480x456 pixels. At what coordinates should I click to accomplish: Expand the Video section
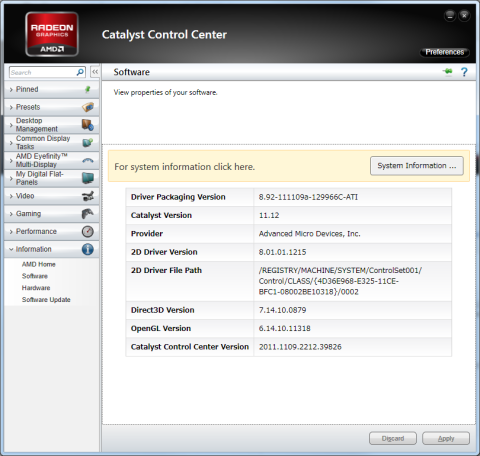pyautogui.click(x=52, y=196)
